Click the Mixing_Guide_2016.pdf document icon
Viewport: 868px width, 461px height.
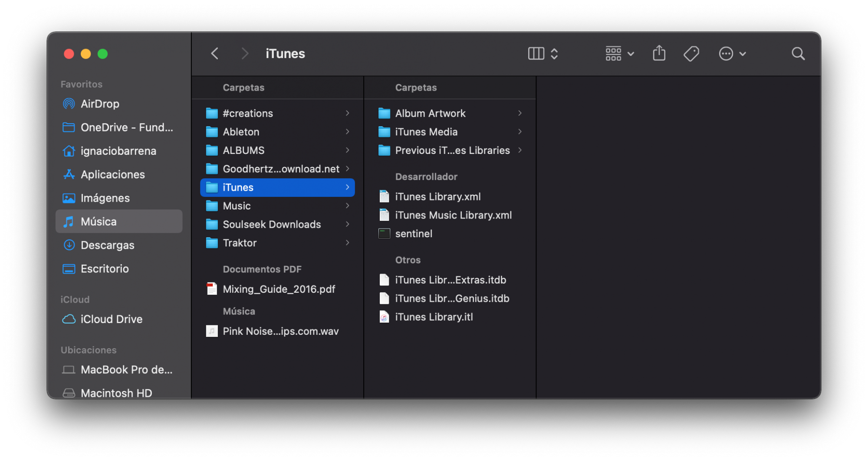coord(212,289)
